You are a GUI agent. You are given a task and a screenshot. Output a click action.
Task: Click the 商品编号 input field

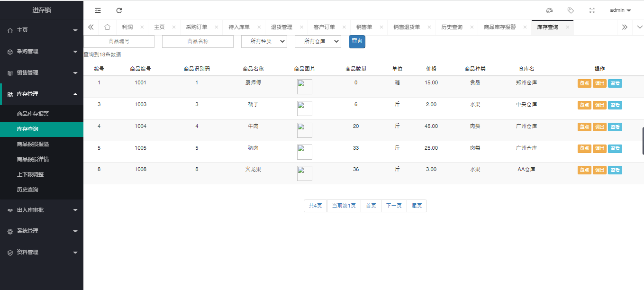click(x=119, y=42)
